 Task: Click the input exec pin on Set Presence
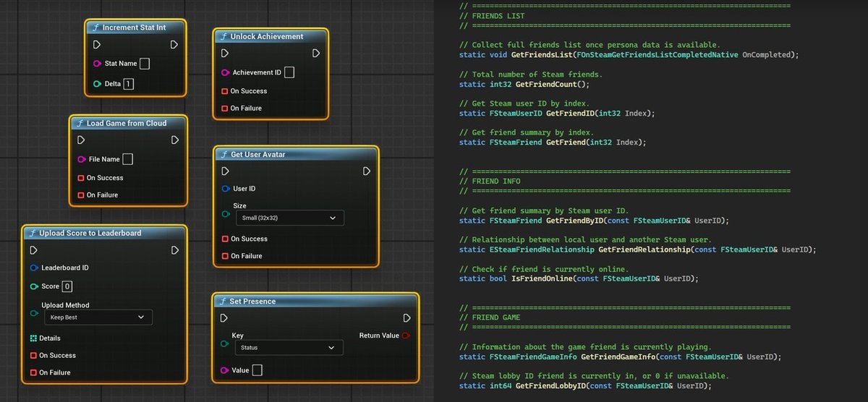point(224,318)
